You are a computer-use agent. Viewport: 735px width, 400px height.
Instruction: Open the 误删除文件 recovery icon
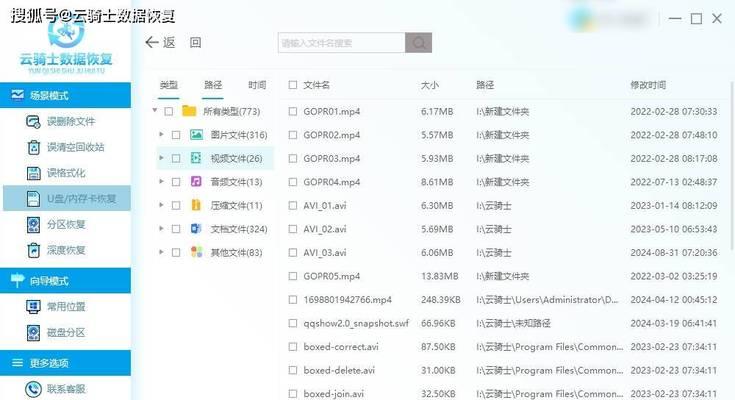point(33,122)
